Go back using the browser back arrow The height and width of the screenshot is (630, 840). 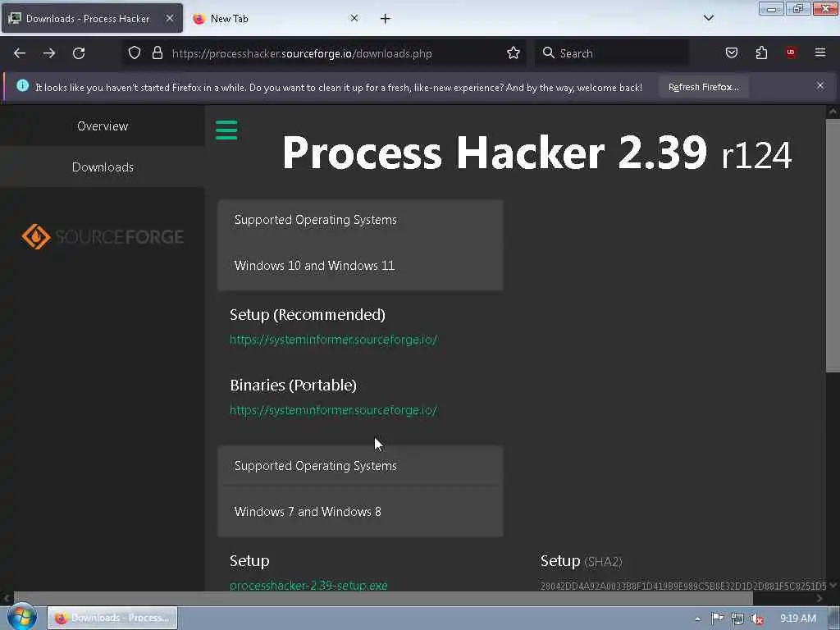[x=20, y=53]
